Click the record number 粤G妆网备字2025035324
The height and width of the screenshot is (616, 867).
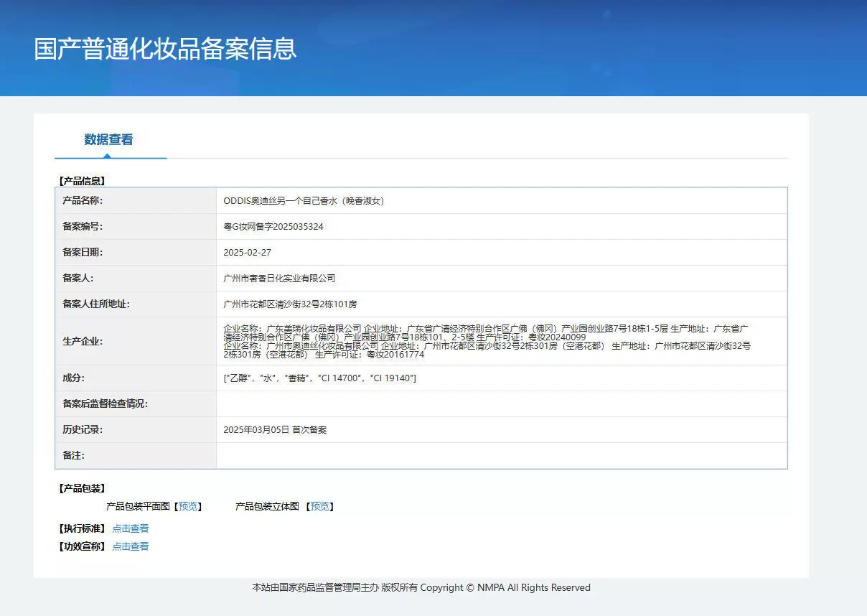(273, 227)
